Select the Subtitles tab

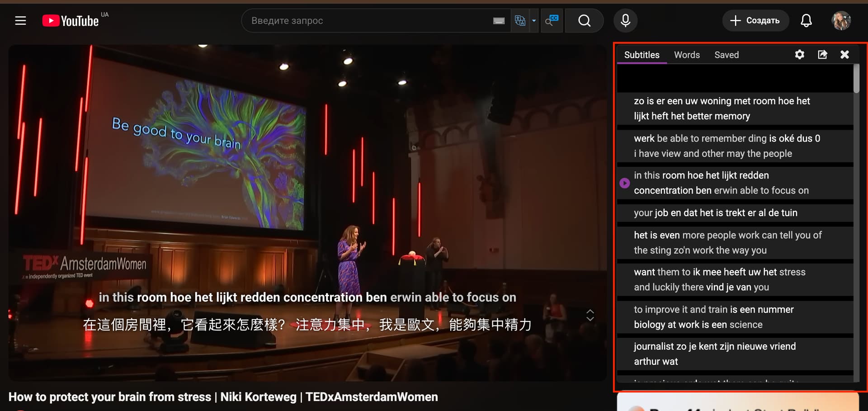coord(642,55)
